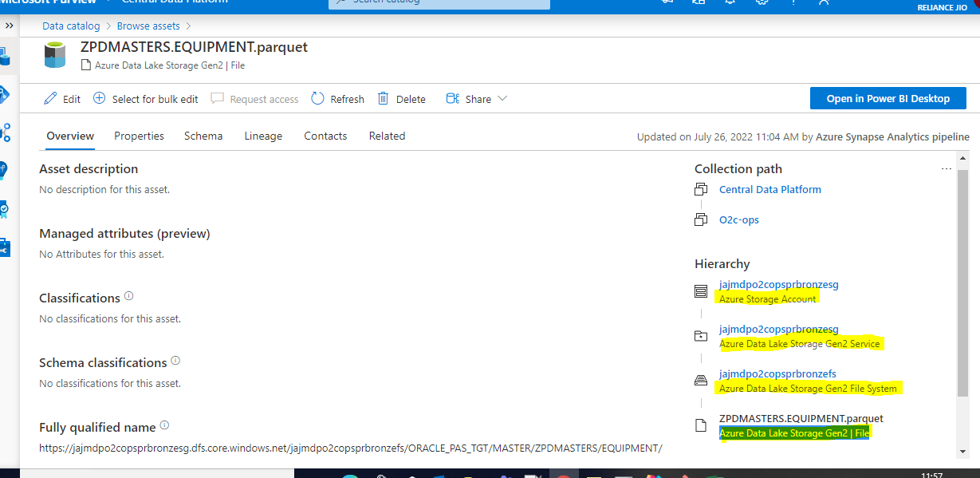Click the parquet file icon in Hierarchy
This screenshot has width=980, height=478.
701,426
